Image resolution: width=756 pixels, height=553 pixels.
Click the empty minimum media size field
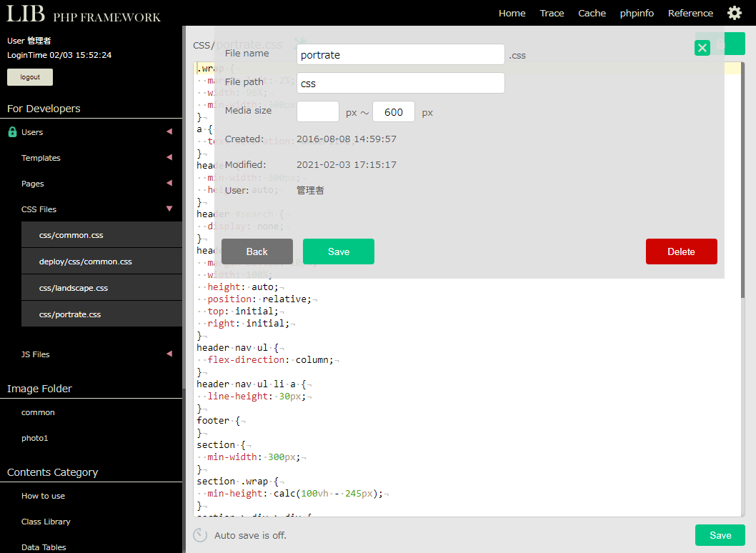317,112
